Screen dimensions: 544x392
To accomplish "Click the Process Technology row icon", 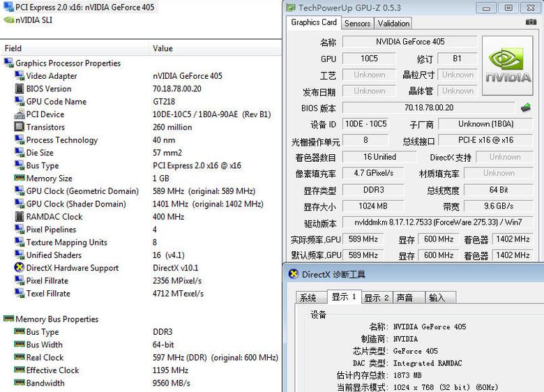I will [x=20, y=140].
